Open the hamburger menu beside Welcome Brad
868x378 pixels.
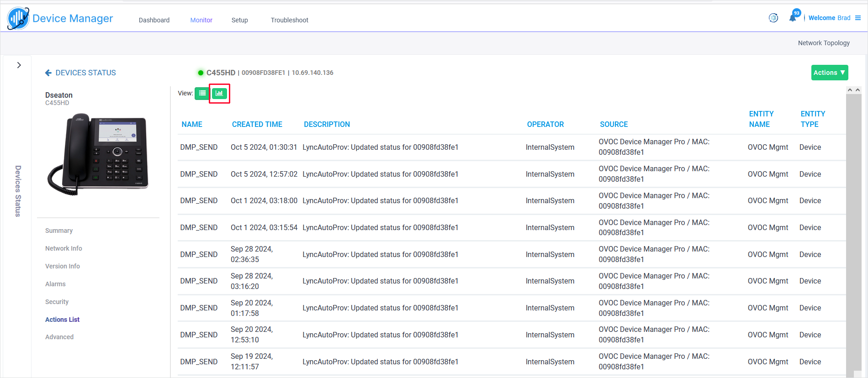[x=858, y=18]
